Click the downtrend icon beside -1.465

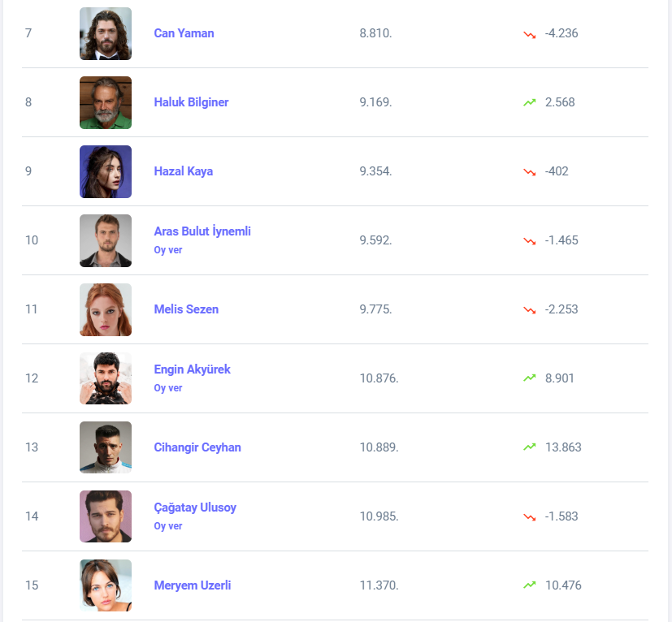tap(530, 241)
